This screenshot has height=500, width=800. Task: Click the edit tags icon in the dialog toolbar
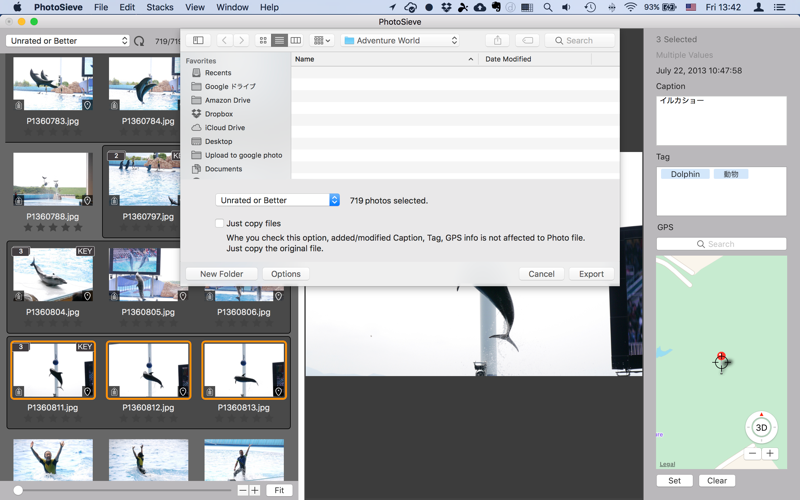point(528,41)
